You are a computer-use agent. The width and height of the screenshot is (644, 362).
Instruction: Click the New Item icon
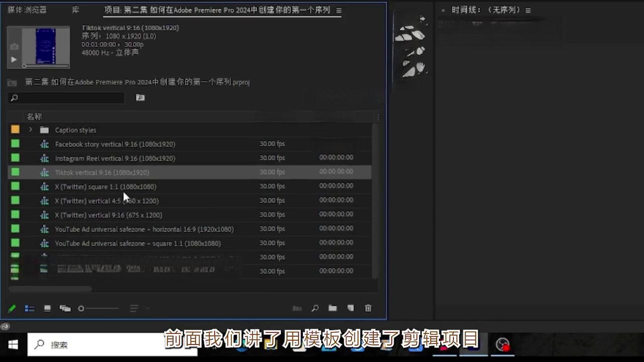(x=350, y=308)
